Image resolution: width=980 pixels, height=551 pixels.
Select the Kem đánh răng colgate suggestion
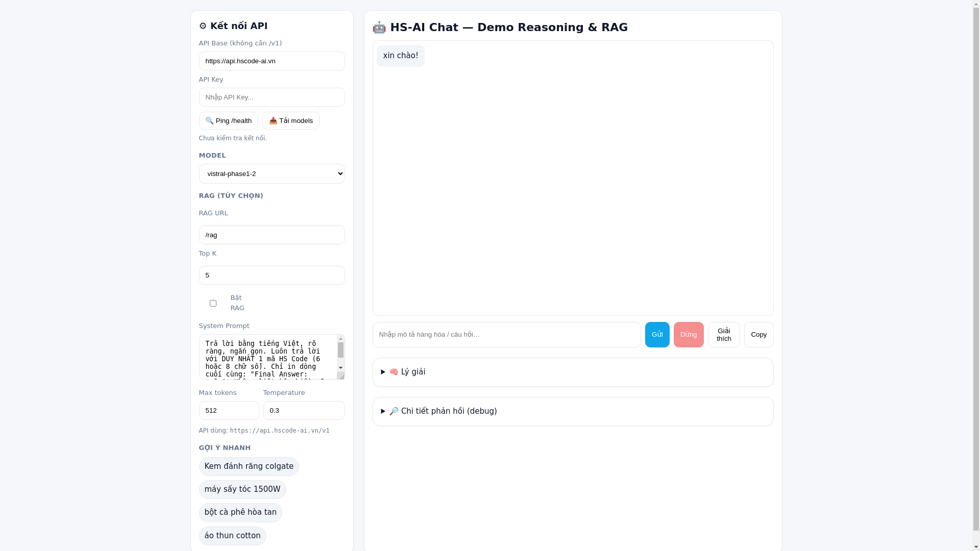pos(249,467)
